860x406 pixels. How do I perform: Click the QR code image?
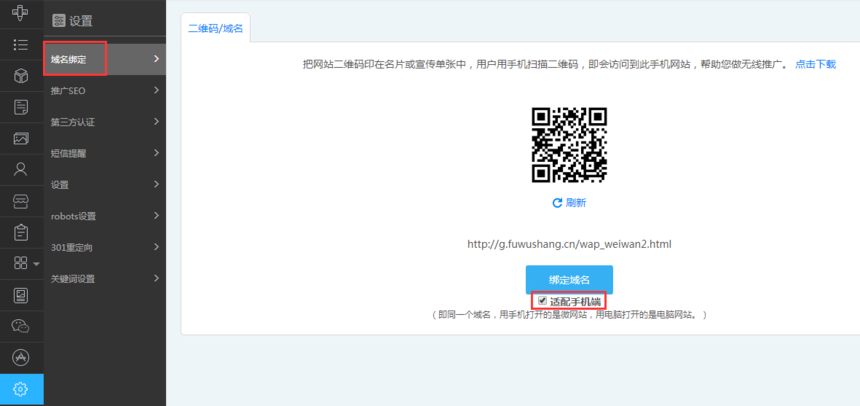pyautogui.click(x=569, y=145)
